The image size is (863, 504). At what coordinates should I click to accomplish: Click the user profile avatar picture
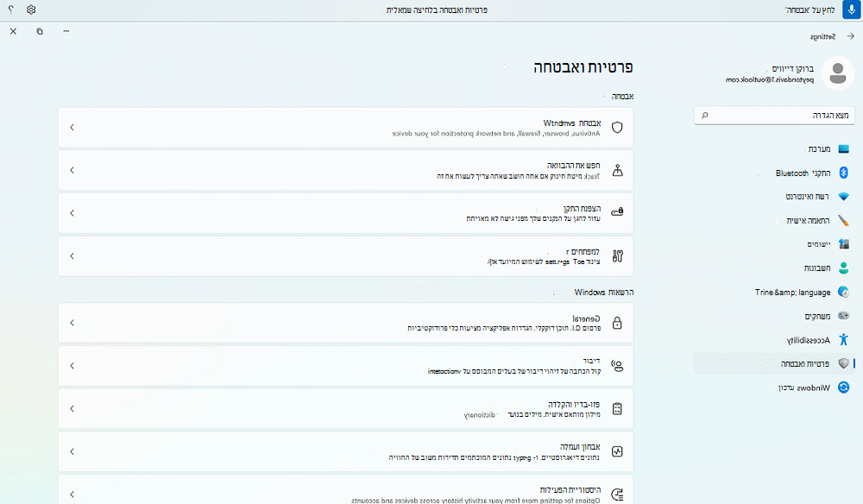(838, 73)
